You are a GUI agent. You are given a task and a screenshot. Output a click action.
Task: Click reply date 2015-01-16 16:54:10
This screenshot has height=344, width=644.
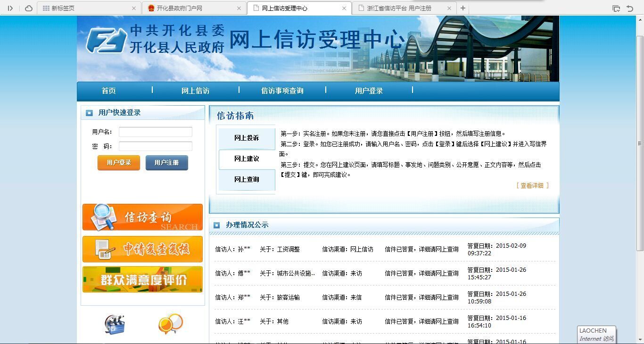pyautogui.click(x=497, y=322)
